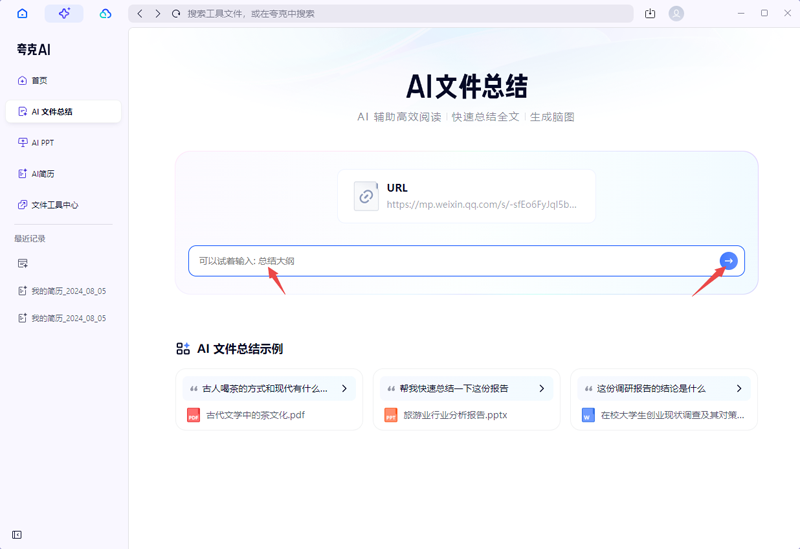Viewport: 800px width, 549px height.
Task: Select AI 文件总结 sidebar item
Action: pyautogui.click(x=63, y=112)
